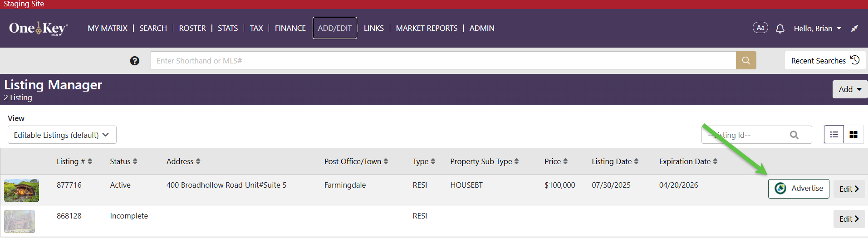Go to MARKET REPORTS menu
Screen dimensions: 868x238
(427, 28)
